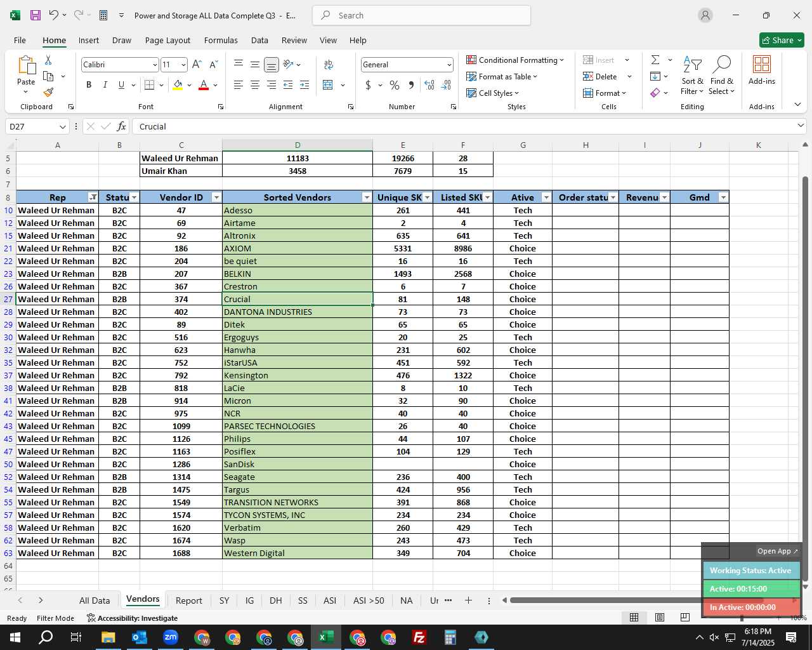Click the Merge and Center icon
The height and width of the screenshot is (650, 812).
(328, 85)
